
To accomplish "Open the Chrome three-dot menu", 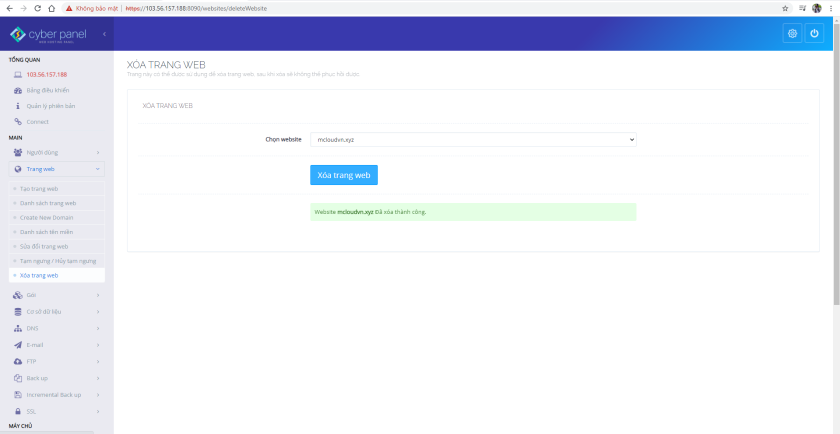I will [x=832, y=7].
